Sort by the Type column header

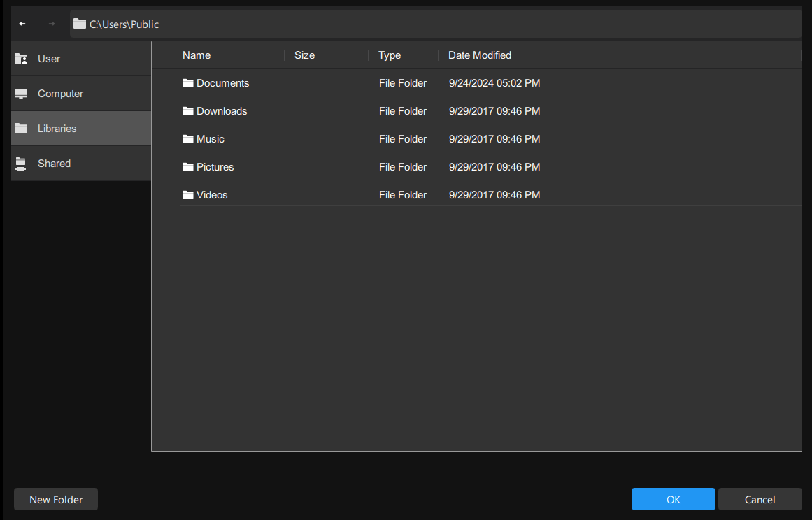pyautogui.click(x=390, y=55)
